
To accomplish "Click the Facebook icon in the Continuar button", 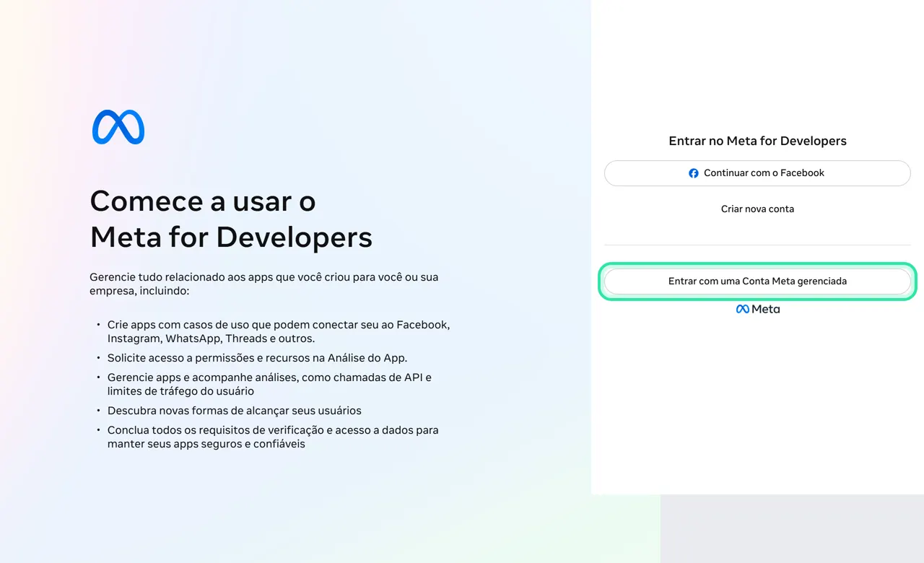I will 694,173.
